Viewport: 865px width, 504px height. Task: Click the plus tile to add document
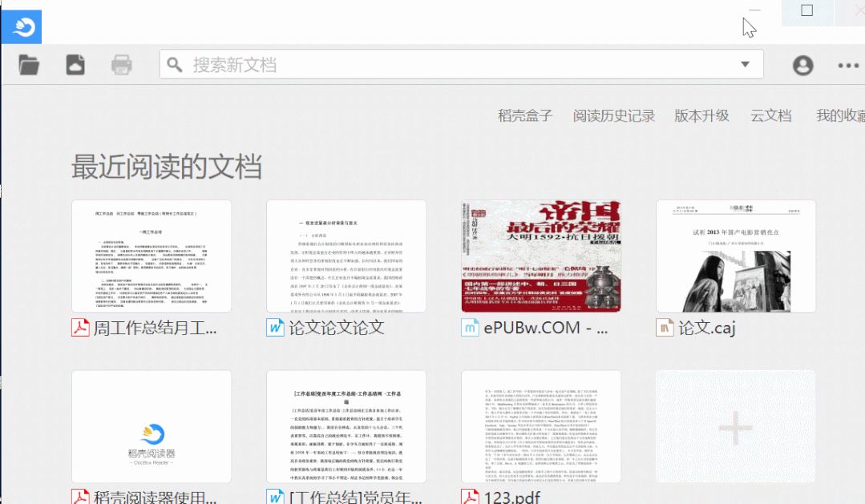(x=736, y=427)
